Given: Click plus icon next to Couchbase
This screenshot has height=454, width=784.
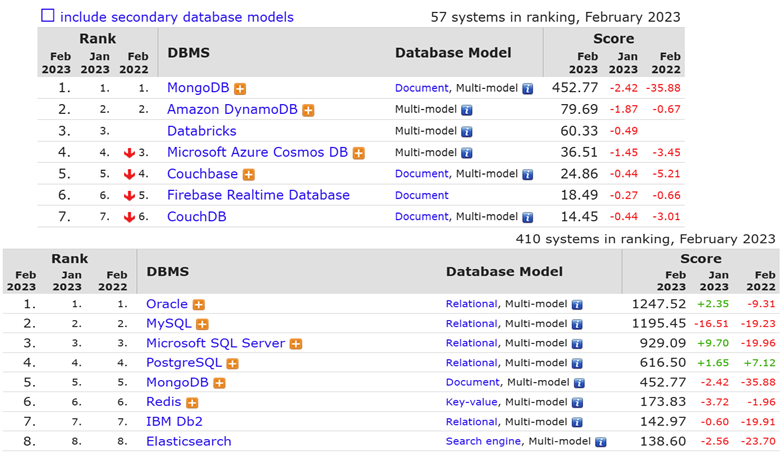Looking at the screenshot, I should point(248,175).
